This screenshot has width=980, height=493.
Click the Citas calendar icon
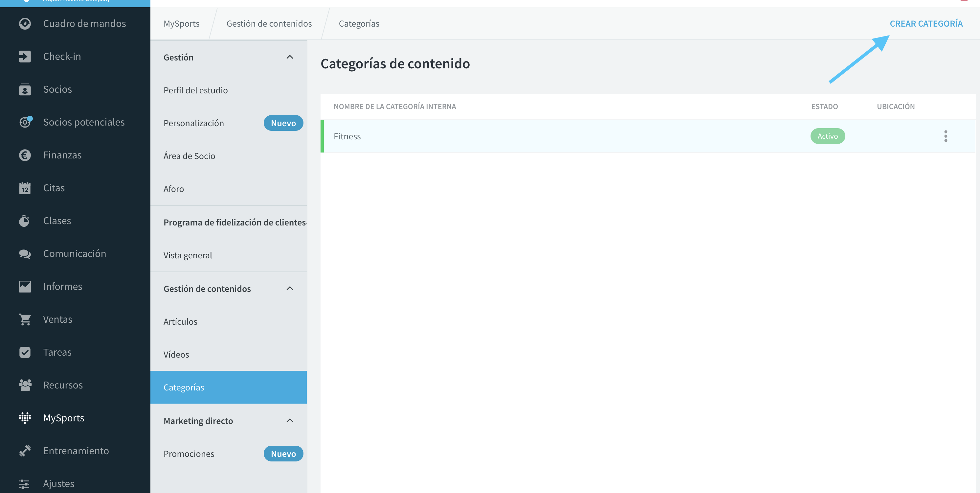coord(25,188)
